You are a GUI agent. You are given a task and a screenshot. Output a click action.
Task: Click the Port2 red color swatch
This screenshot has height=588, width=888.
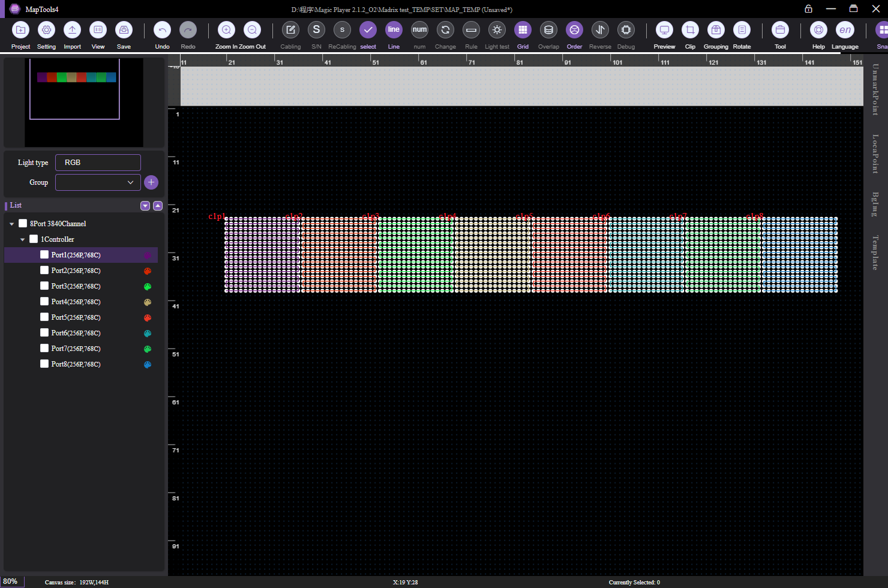tap(148, 271)
